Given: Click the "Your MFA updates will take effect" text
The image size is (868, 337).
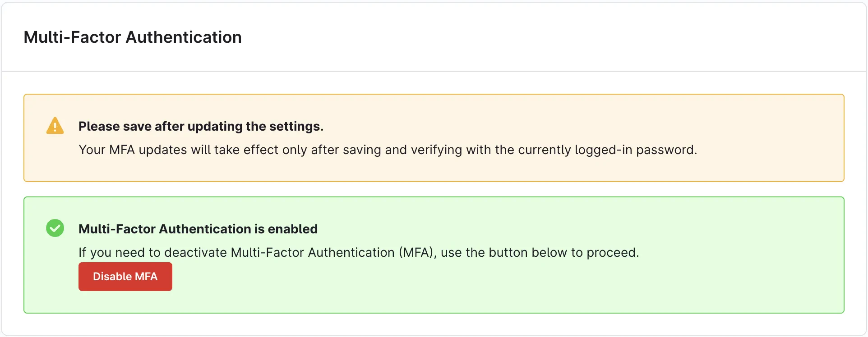Looking at the screenshot, I should [388, 150].
